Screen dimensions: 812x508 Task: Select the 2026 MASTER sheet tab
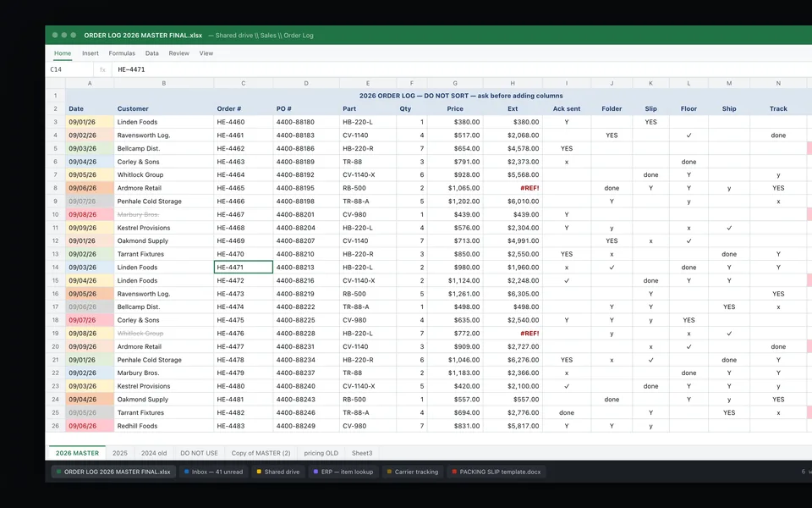click(x=77, y=453)
